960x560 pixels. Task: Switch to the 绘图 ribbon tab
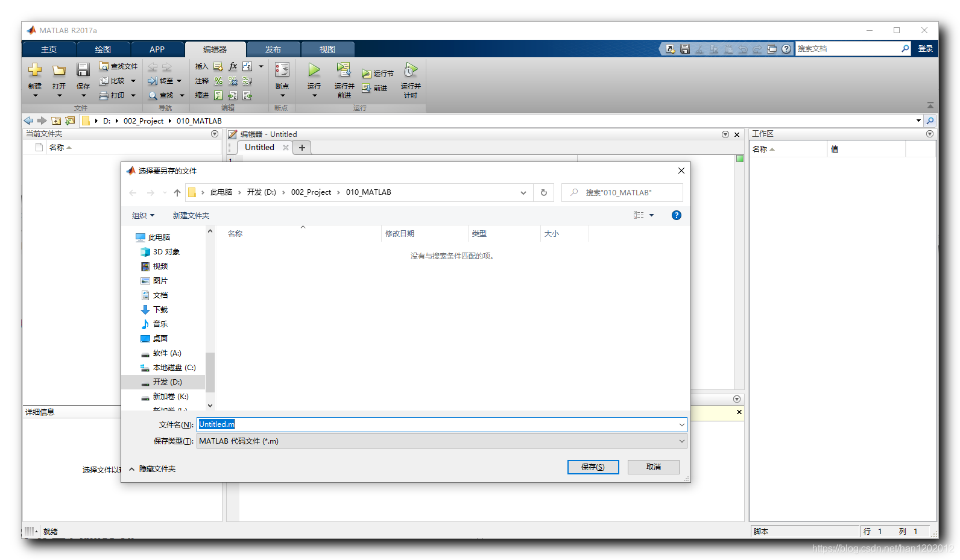pyautogui.click(x=103, y=49)
